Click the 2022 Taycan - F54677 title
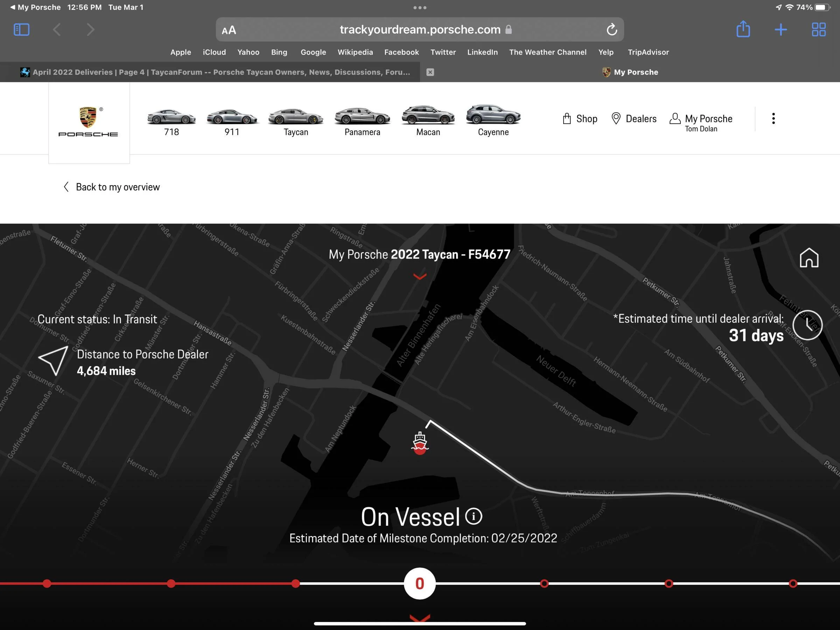This screenshot has height=630, width=840. (451, 254)
